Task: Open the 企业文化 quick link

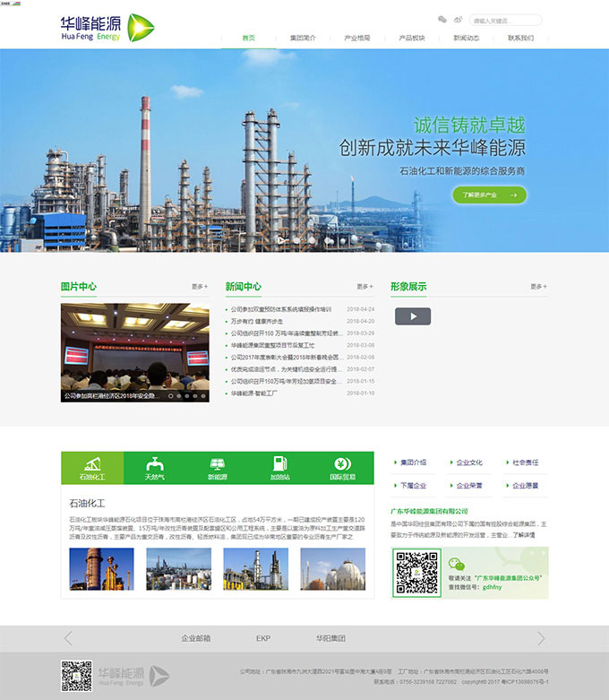Action: 468,462
